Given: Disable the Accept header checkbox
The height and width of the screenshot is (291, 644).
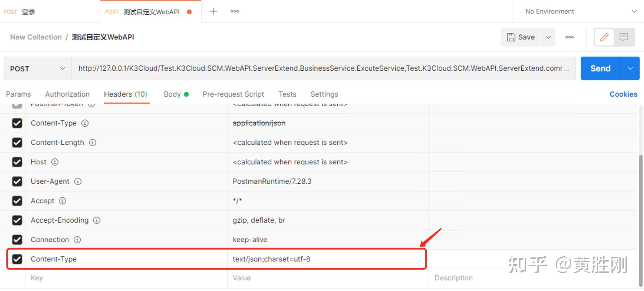Looking at the screenshot, I should coord(17,201).
